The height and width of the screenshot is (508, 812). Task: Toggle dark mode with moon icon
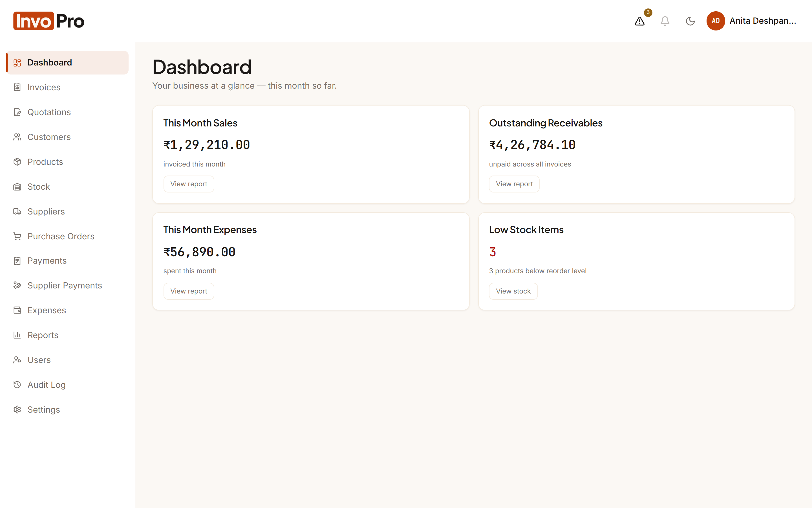click(690, 21)
